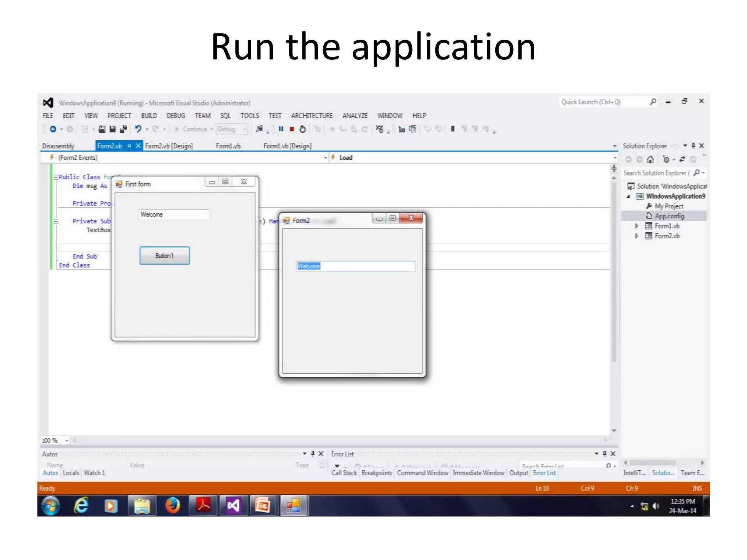This screenshot has height=560, width=747.
Task: Click the Save All toolbar icon
Action: coord(123,129)
